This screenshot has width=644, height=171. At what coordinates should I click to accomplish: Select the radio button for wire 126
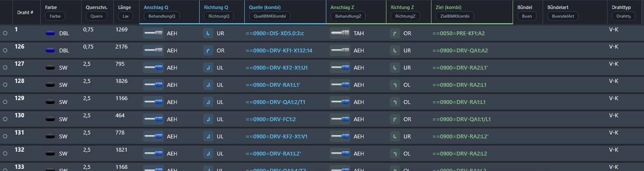point(5,50)
